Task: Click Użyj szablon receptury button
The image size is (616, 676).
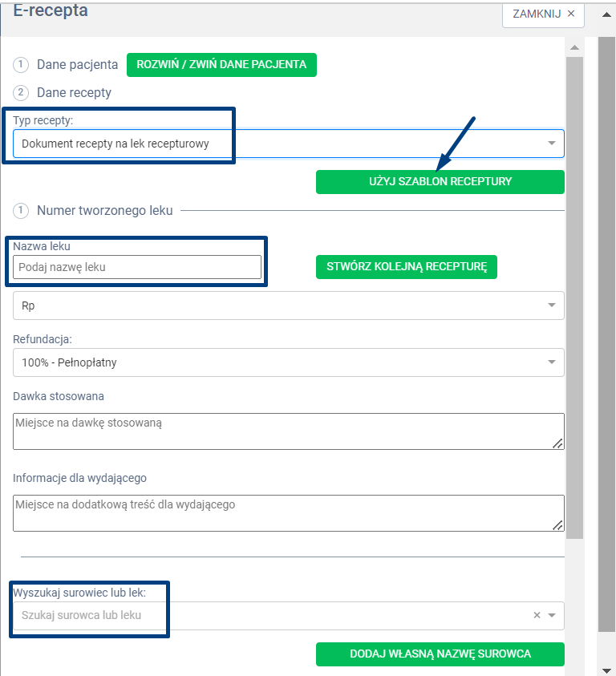Action: point(440,182)
